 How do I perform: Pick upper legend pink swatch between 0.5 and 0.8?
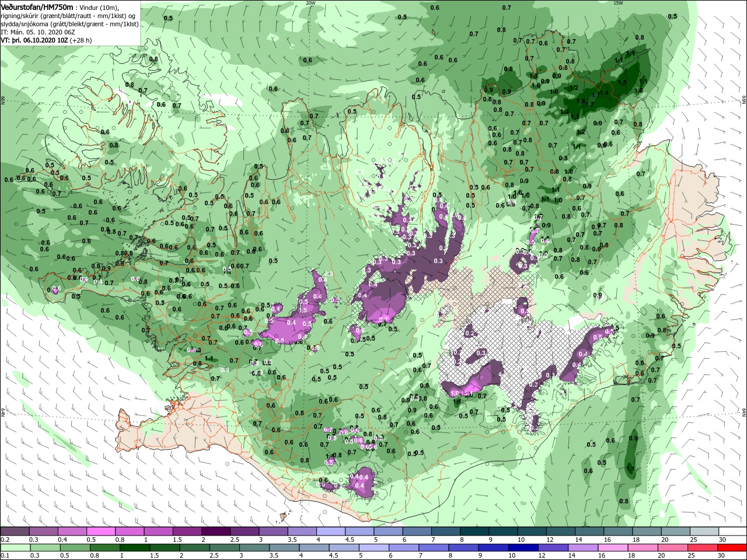[x=101, y=531]
